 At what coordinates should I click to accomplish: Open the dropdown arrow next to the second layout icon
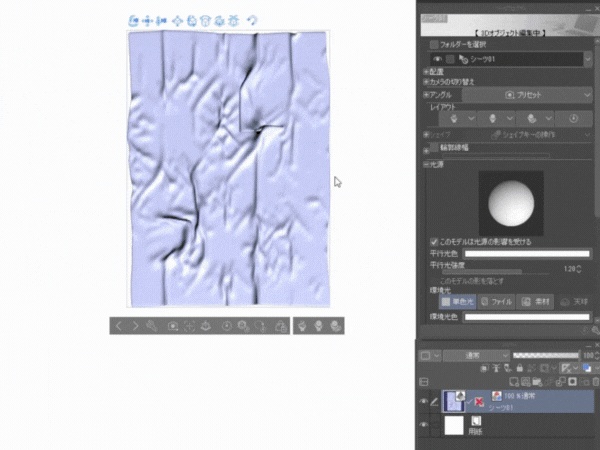510,119
